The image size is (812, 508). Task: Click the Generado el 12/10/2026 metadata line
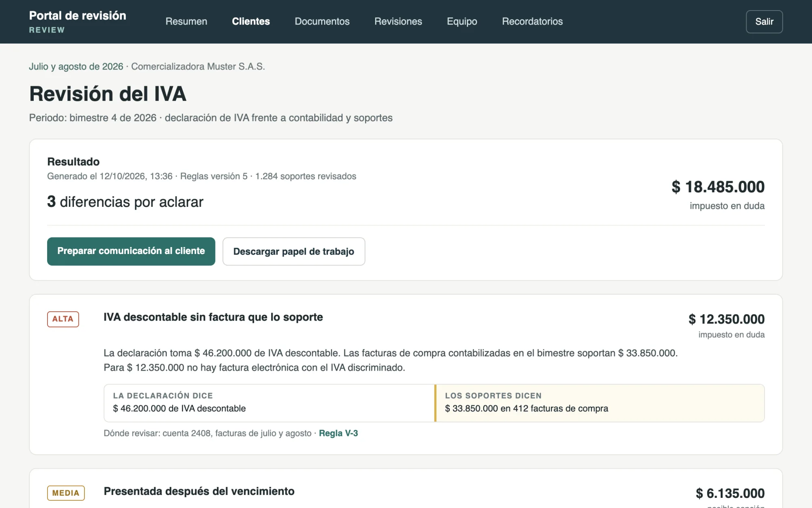tap(201, 176)
